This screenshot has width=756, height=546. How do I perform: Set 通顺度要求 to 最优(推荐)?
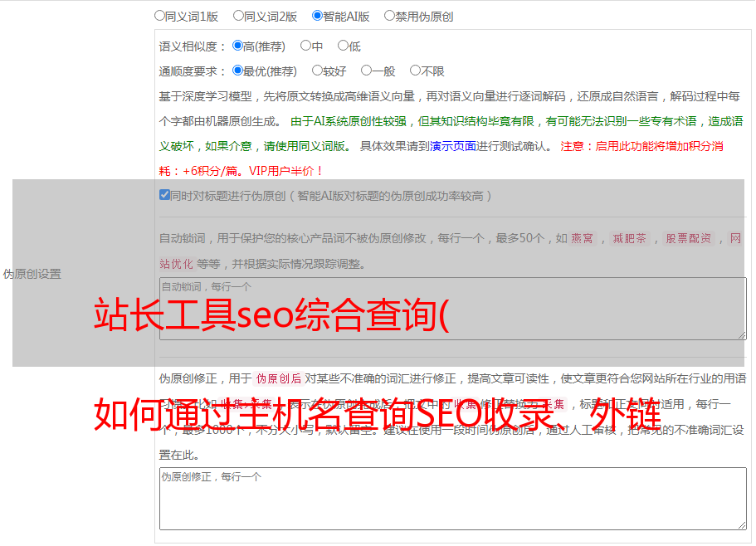[x=237, y=71]
